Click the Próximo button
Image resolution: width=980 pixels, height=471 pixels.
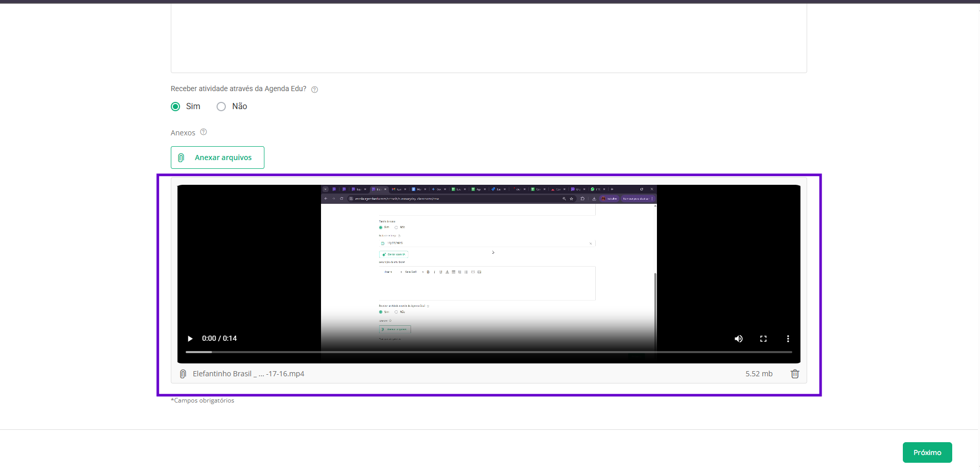(x=928, y=452)
